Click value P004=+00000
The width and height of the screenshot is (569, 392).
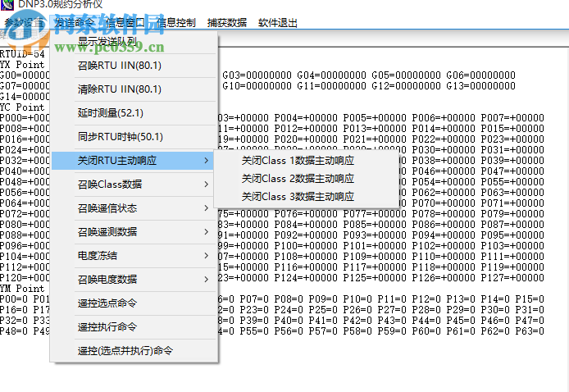coord(306,118)
